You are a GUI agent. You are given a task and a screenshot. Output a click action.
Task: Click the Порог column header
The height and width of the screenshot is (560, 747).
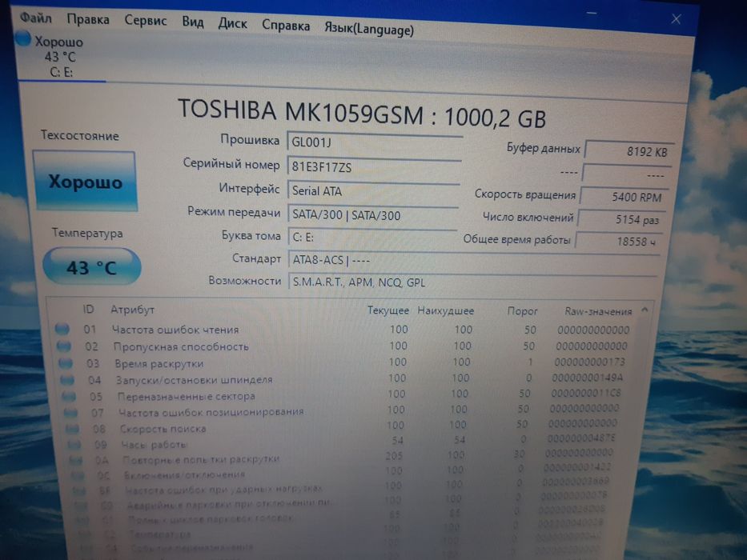point(522,311)
